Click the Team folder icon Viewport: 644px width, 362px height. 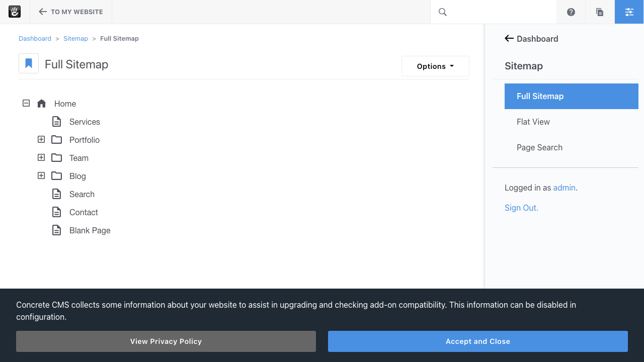(x=57, y=158)
